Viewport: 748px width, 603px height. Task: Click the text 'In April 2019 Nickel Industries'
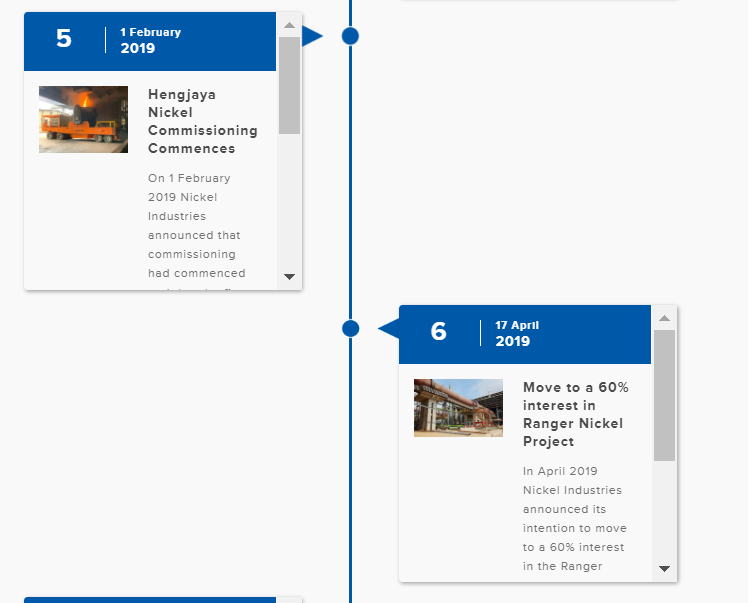(x=572, y=480)
